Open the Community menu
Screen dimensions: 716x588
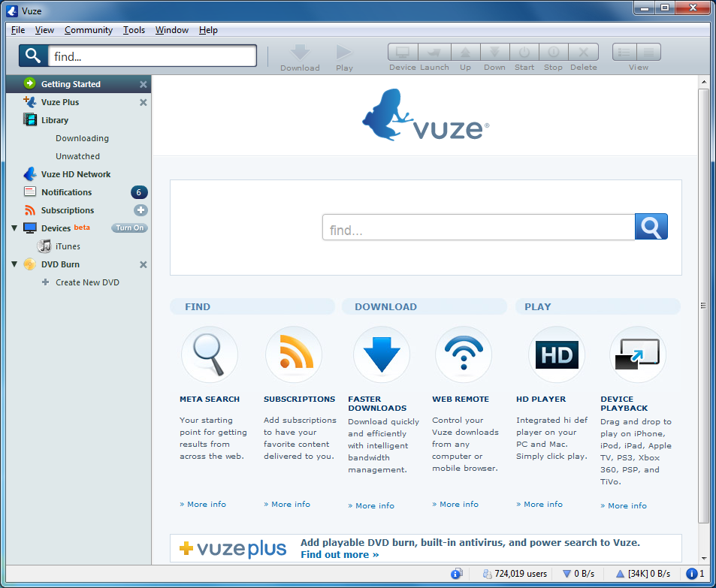(x=89, y=30)
